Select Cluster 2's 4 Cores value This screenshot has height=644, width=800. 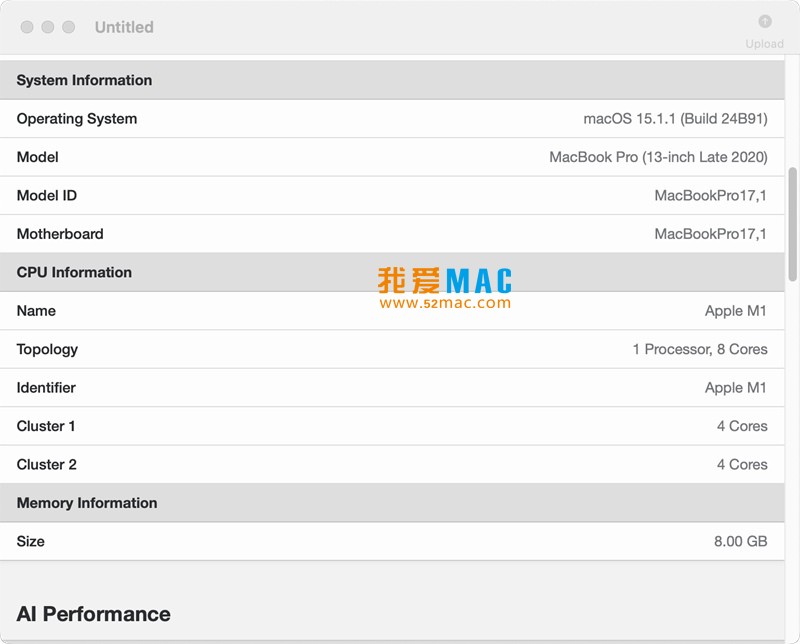click(x=742, y=464)
